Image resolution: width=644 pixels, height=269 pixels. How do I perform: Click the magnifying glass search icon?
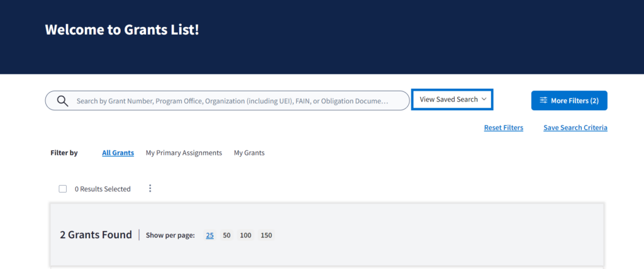coord(62,101)
